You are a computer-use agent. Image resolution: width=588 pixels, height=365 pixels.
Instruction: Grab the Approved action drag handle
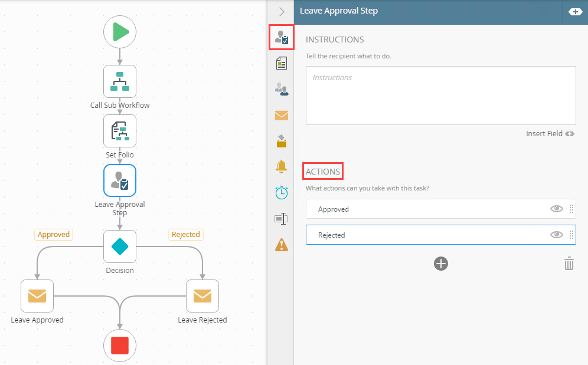(x=571, y=209)
